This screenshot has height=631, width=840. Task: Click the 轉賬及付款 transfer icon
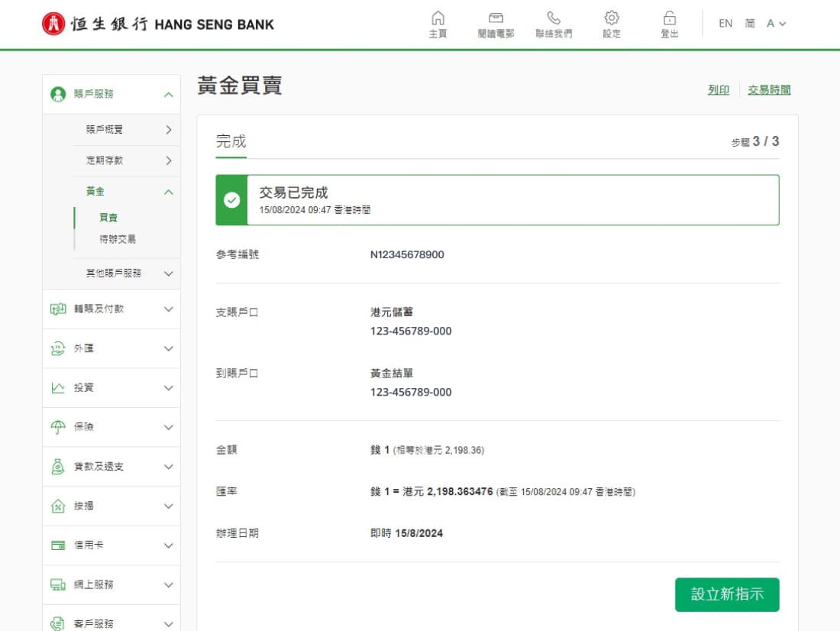58,309
